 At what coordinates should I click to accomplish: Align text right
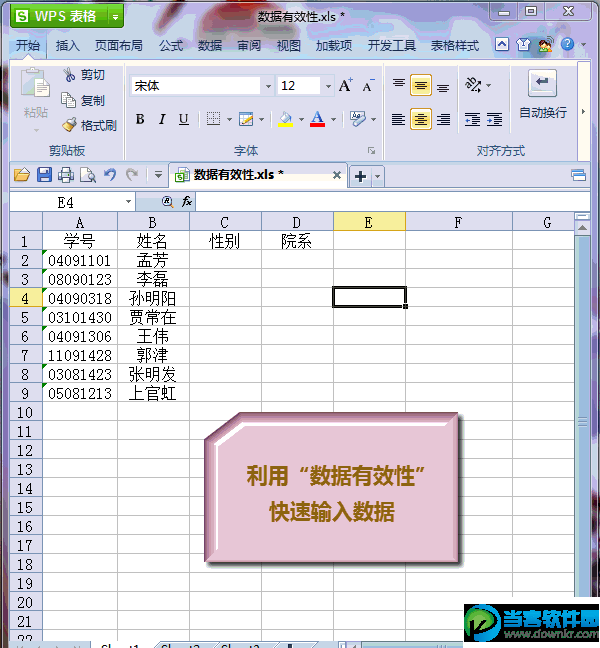click(x=443, y=119)
